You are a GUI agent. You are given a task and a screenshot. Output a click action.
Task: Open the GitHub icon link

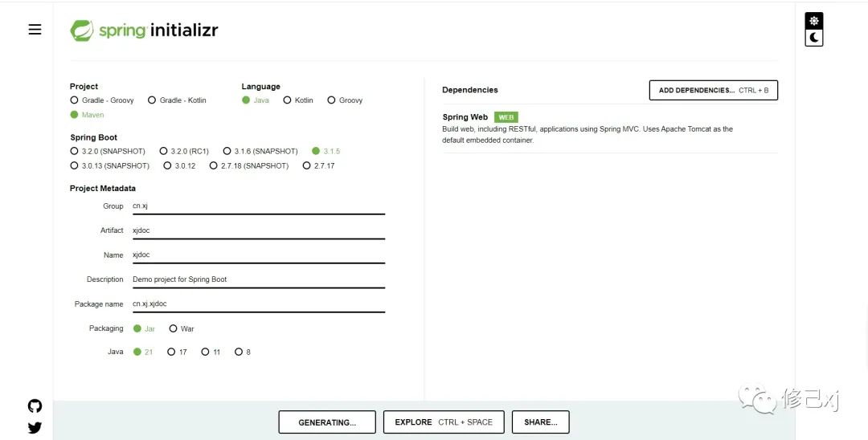click(35, 406)
